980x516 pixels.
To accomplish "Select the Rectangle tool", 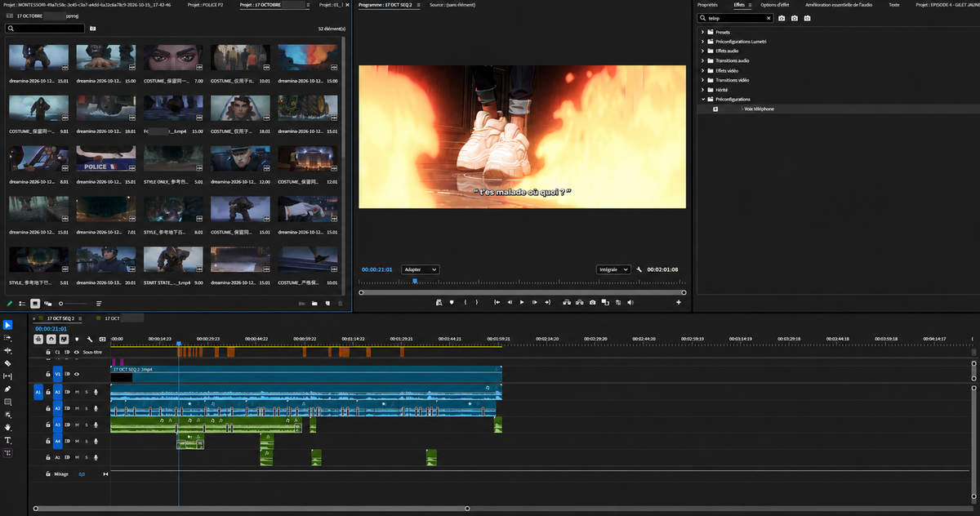I will [x=7, y=402].
